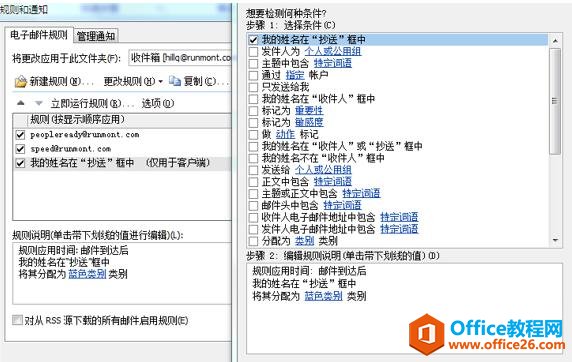
Task: Click the Copy rule icon
Action: coord(175,81)
